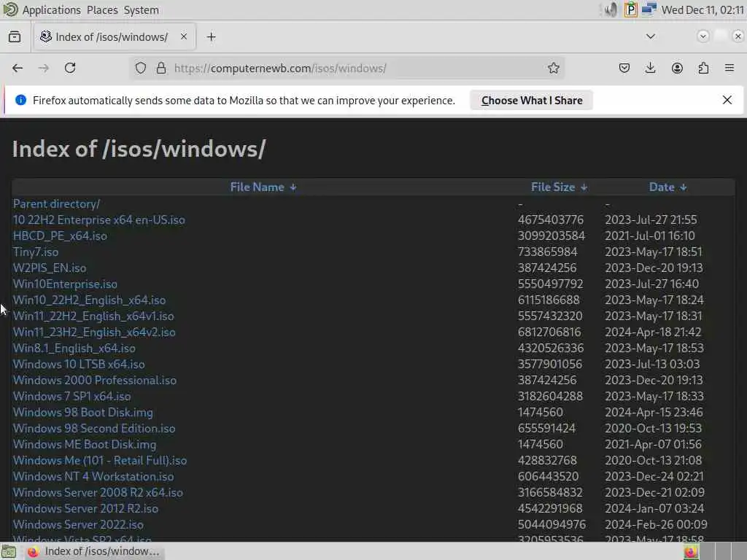Click date 2021-Jul-01 16:10
Viewport: 747px width, 560px height.
(650, 236)
